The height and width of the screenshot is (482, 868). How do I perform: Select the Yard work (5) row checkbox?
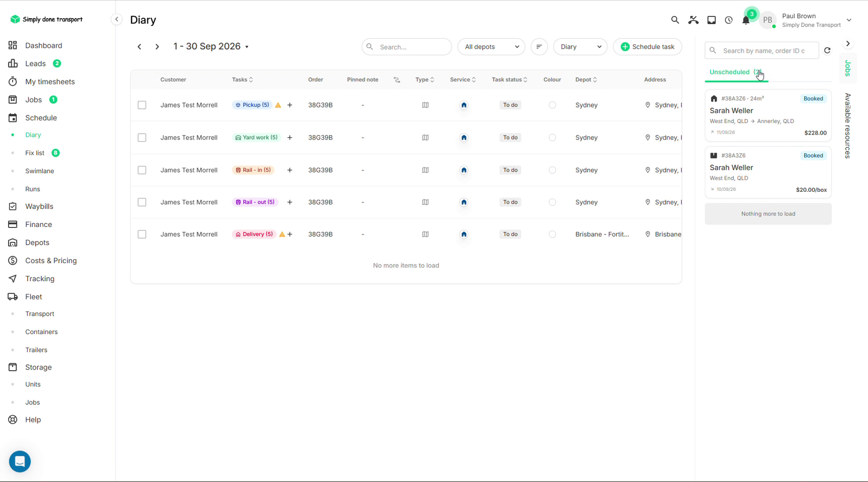142,138
